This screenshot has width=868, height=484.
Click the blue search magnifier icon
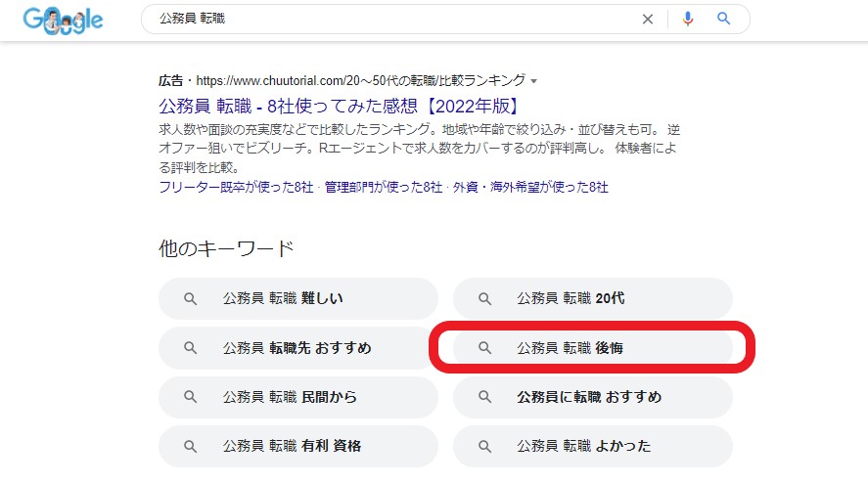point(724,19)
